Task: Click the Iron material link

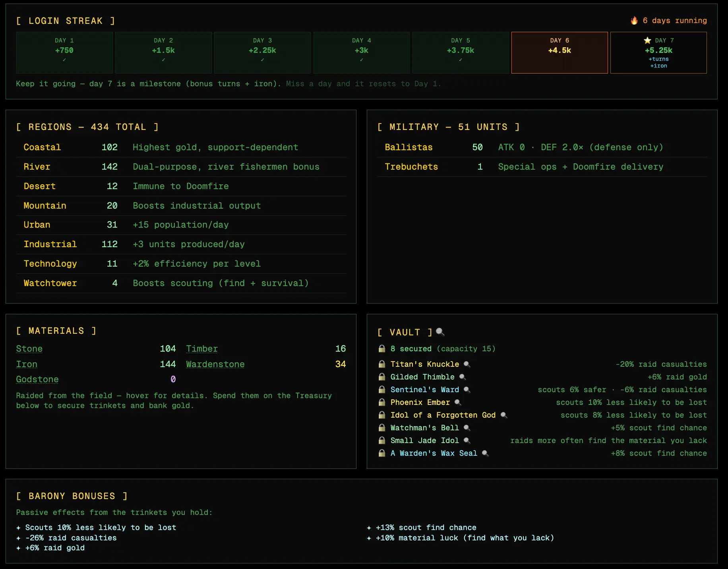Action: 27,364
